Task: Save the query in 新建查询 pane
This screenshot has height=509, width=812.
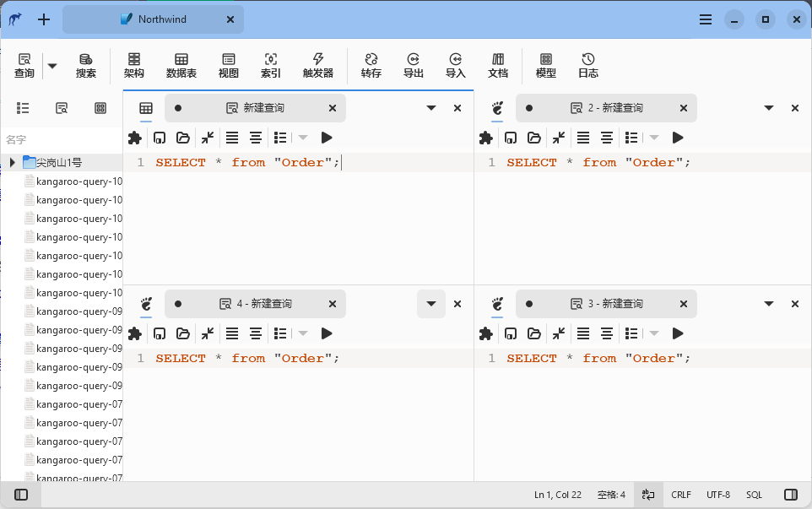Action: coord(160,138)
